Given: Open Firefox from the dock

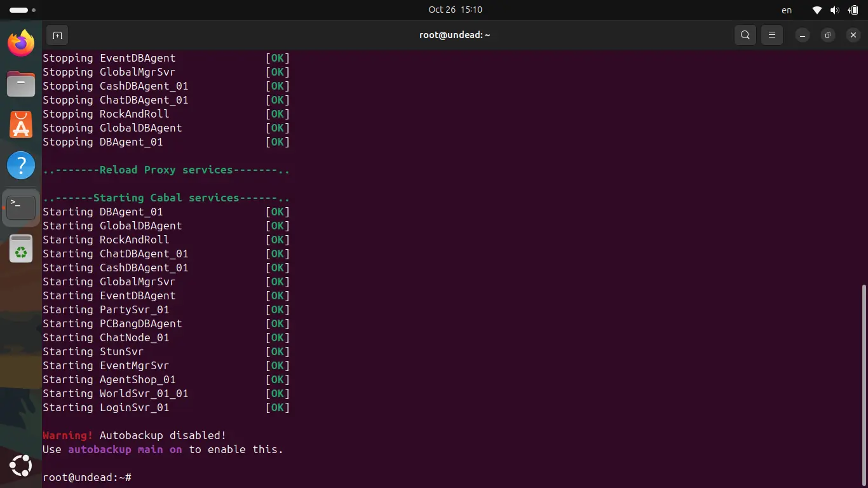Looking at the screenshot, I should (21, 43).
